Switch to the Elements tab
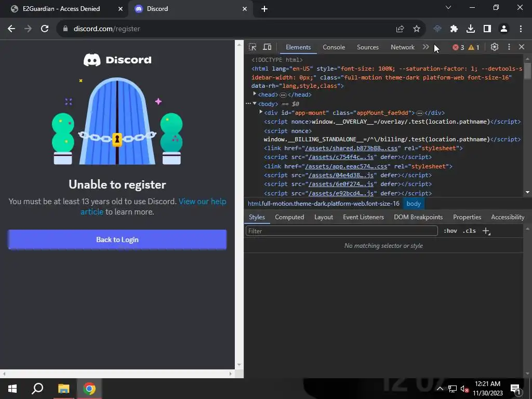The width and height of the screenshot is (532, 399). click(x=298, y=47)
